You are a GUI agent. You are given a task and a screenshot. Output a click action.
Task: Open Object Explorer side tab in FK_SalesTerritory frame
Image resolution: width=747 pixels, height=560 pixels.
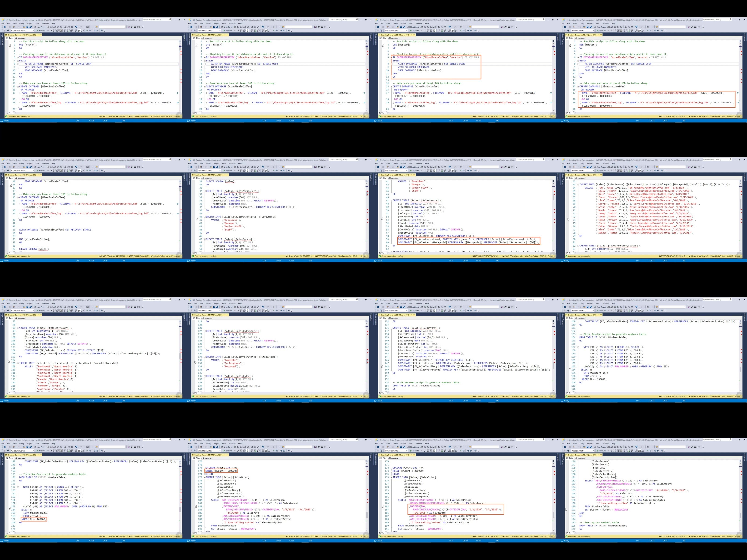pyautogui.click(x=376, y=319)
